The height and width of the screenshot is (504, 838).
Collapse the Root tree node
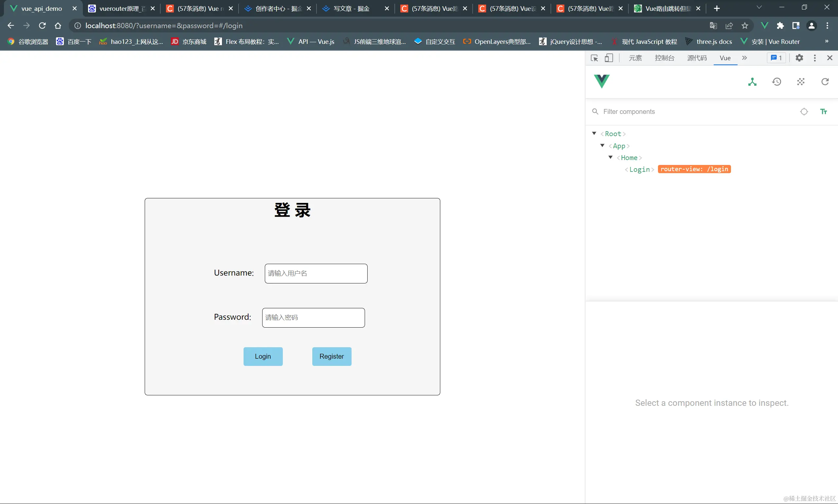594,134
